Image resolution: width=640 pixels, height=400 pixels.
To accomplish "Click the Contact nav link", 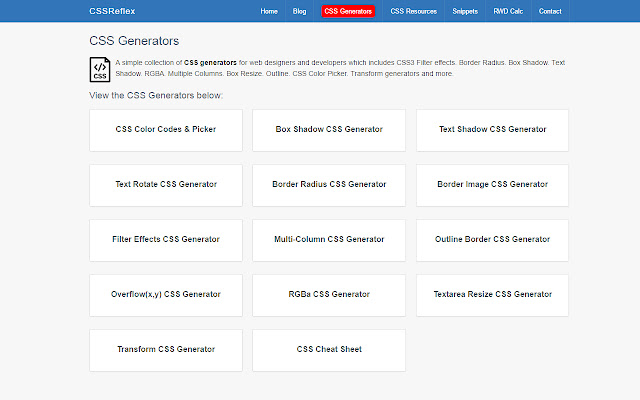I will click(550, 11).
